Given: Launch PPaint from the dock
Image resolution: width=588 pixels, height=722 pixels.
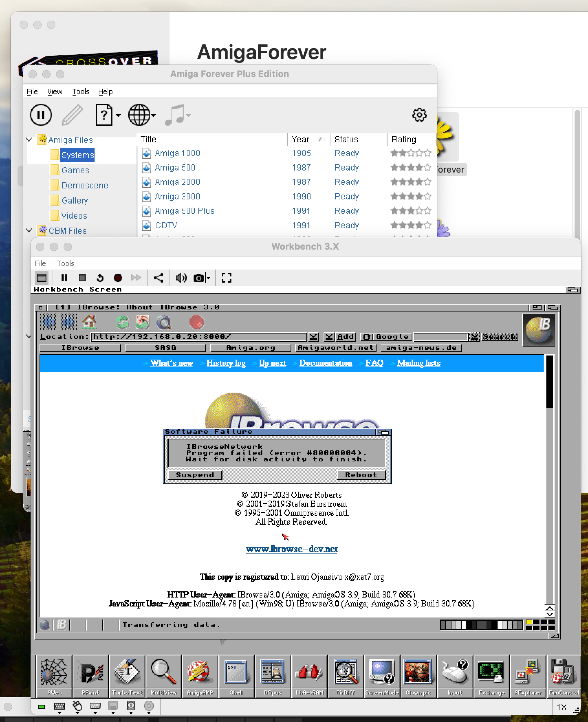Looking at the screenshot, I should click(x=90, y=676).
